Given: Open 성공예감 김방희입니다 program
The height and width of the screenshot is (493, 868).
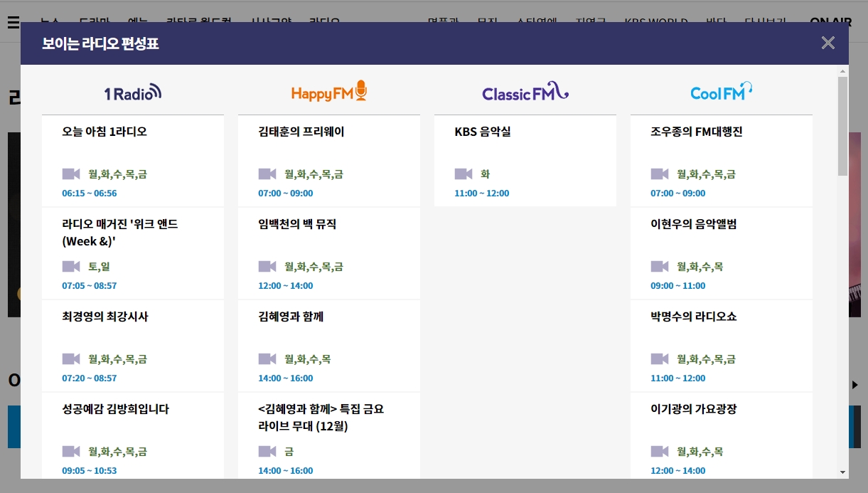Looking at the screenshot, I should 115,409.
